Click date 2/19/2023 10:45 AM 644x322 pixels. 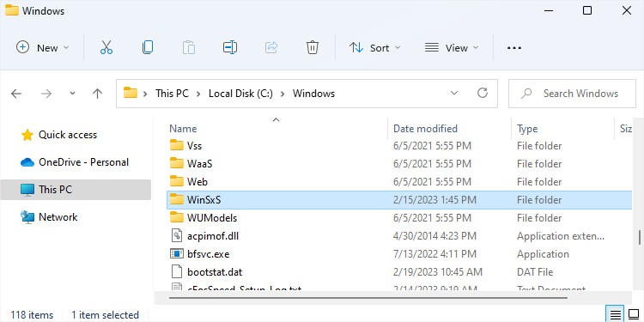pyautogui.click(x=438, y=272)
